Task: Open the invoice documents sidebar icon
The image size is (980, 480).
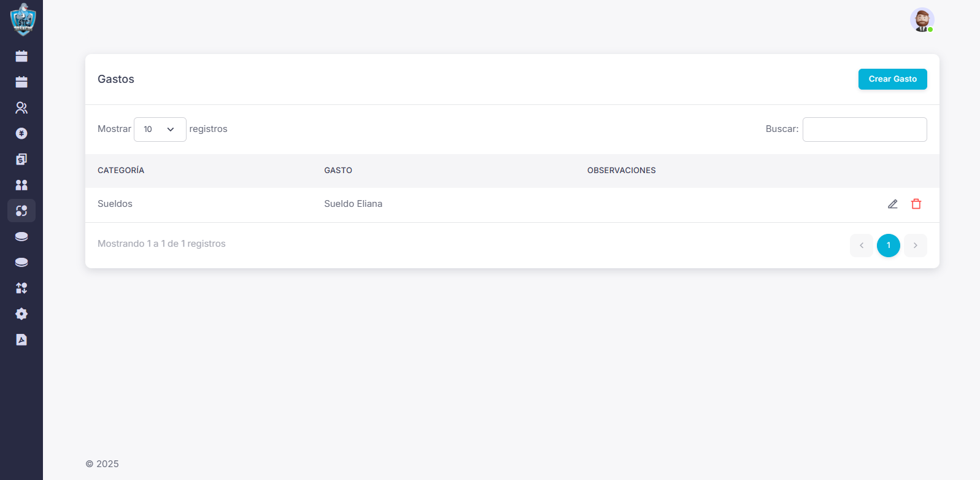Action: (21, 160)
